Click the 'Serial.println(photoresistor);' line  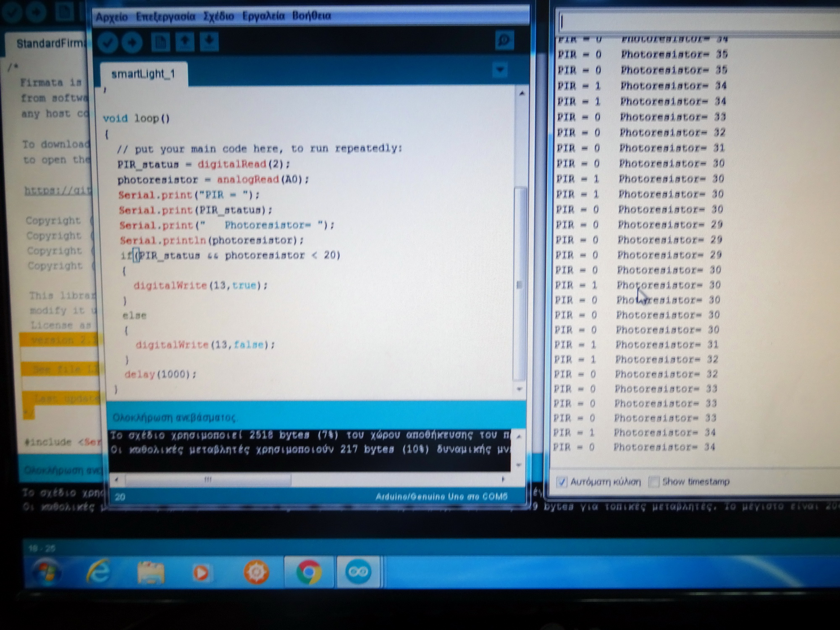pyautogui.click(x=212, y=240)
